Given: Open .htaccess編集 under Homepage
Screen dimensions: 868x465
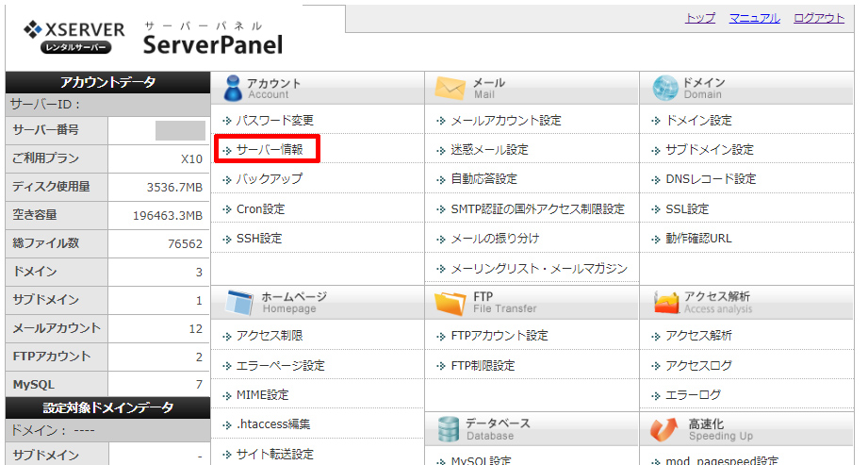Looking at the screenshot, I should pos(271,424).
